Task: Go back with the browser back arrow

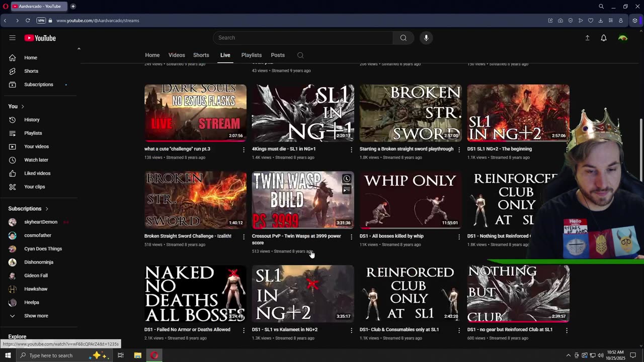Action: 5,21
